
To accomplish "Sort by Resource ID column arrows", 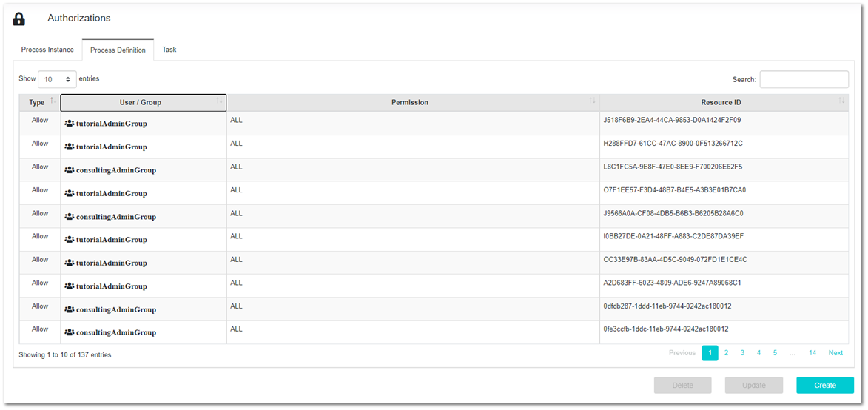I will [841, 100].
